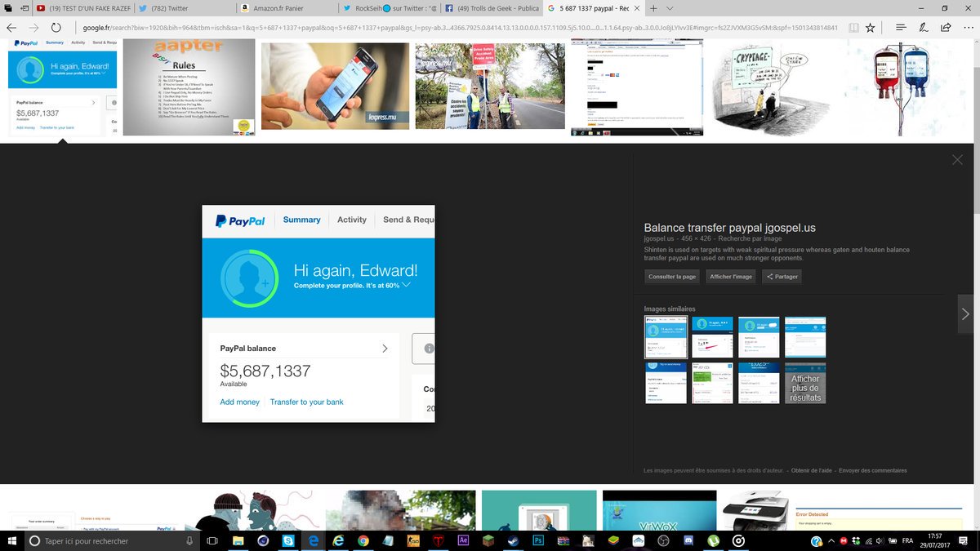Click the browser forward arrow

point(33,27)
